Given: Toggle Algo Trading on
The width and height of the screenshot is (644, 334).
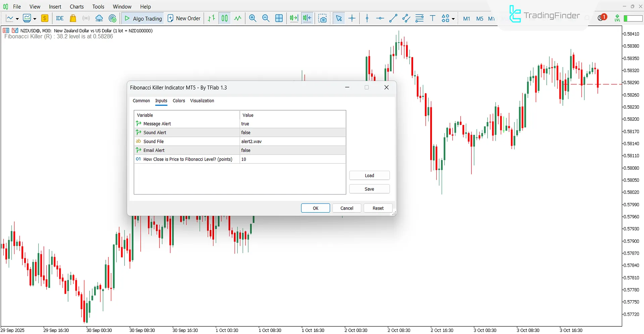Looking at the screenshot, I should [142, 18].
